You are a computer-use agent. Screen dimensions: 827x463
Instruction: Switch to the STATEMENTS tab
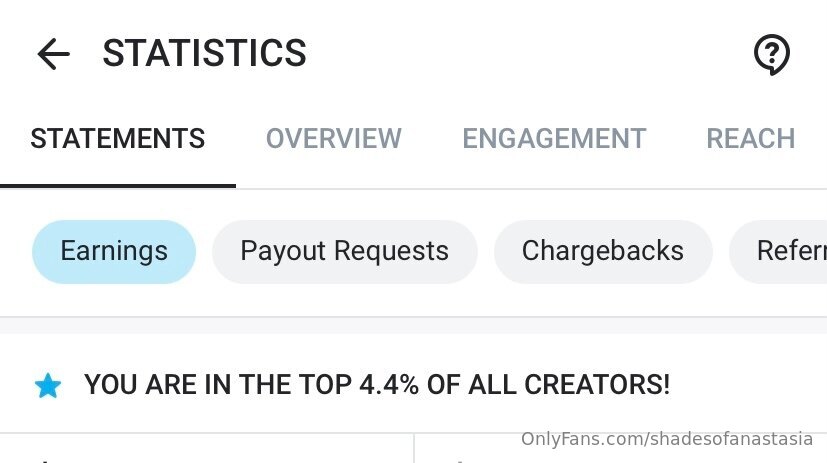point(118,139)
